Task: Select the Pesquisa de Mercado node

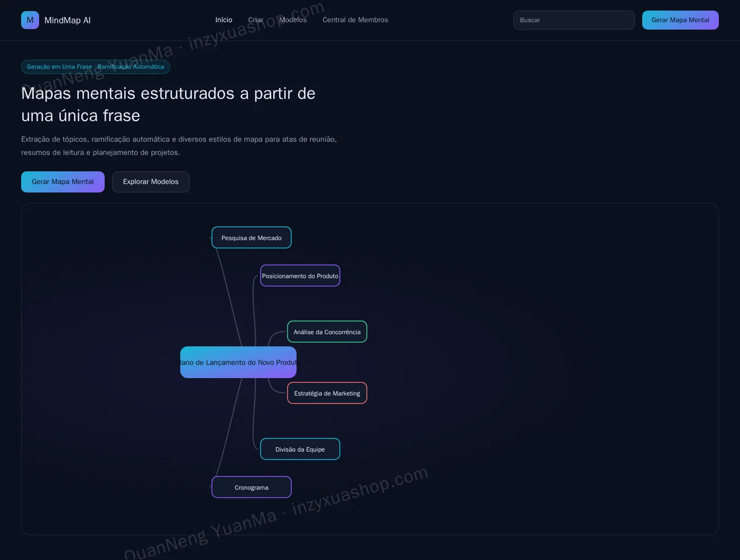Action: 252,237
